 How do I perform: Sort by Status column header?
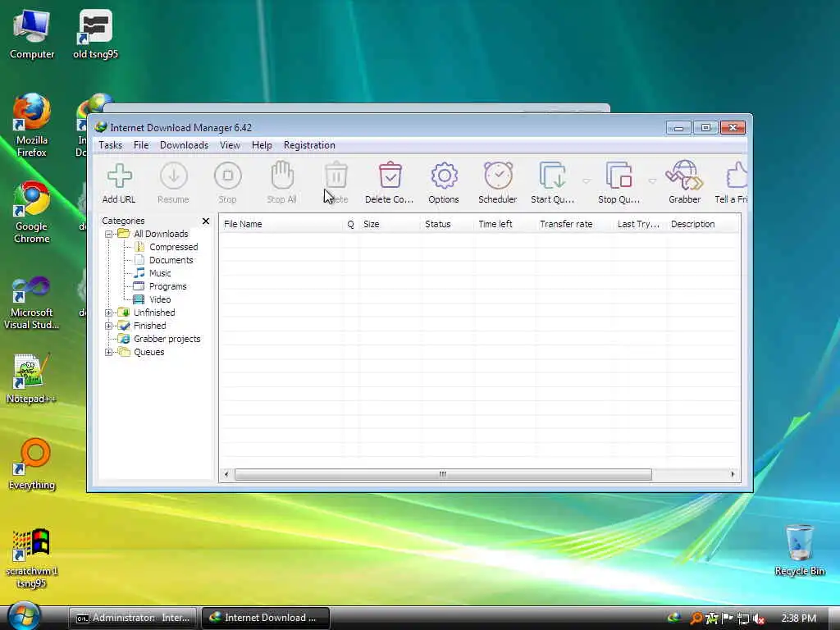tap(447, 224)
